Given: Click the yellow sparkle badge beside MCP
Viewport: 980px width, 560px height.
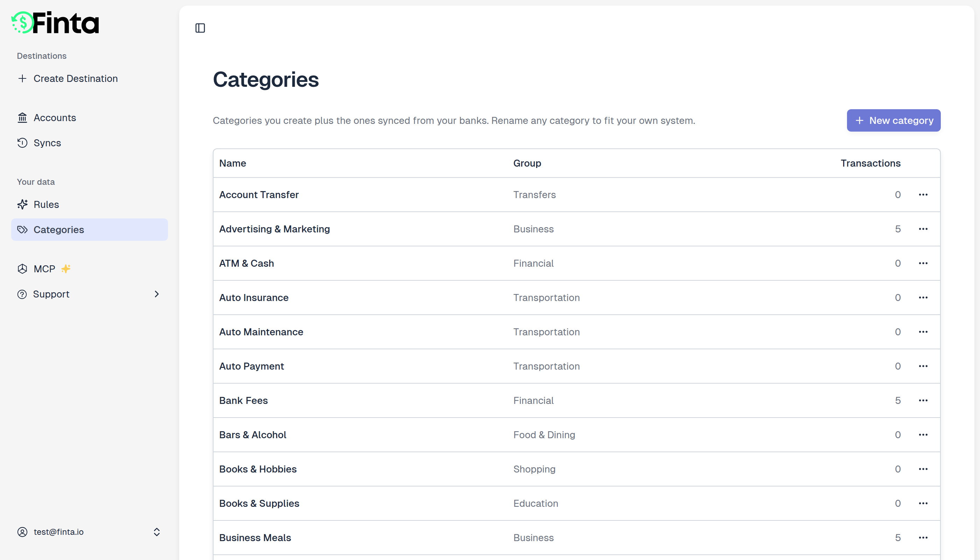Looking at the screenshot, I should 66,268.
